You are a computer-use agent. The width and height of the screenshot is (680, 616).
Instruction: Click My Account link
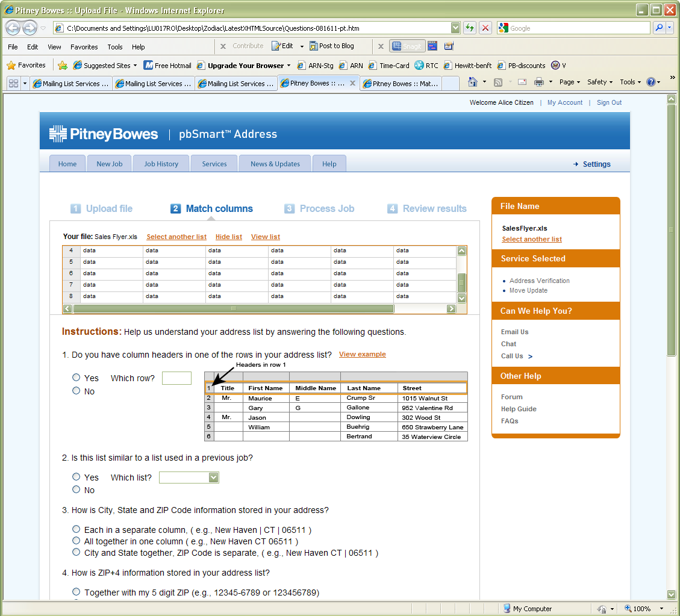[564, 102]
